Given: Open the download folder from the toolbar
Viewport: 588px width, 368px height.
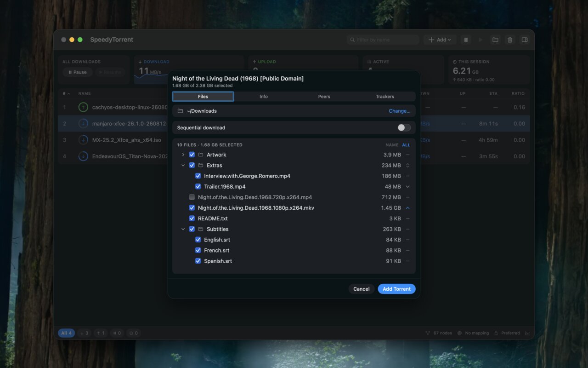Looking at the screenshot, I should click(x=495, y=40).
